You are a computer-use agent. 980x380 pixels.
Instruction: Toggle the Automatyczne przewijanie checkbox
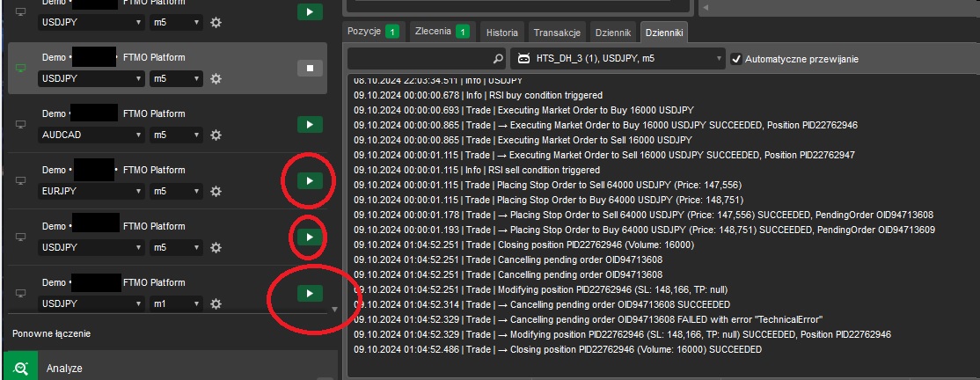736,59
